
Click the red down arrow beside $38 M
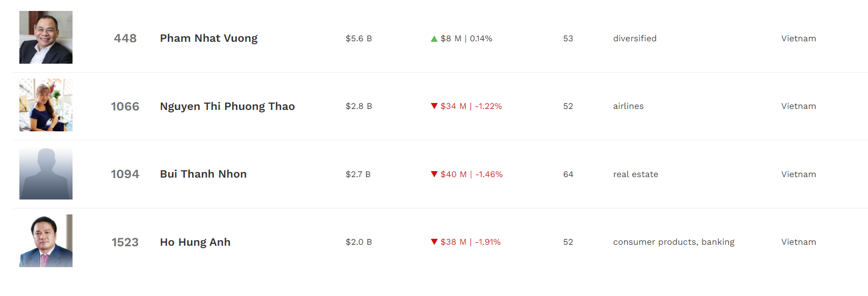pos(434,242)
